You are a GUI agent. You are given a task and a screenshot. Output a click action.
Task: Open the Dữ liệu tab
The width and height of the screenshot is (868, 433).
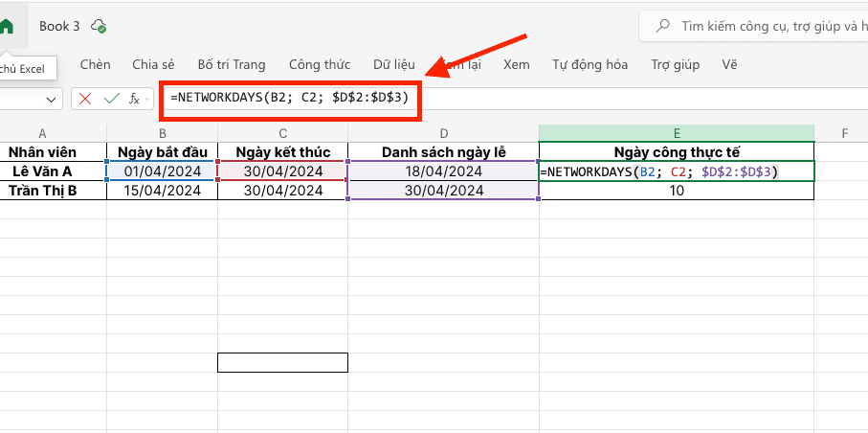pyautogui.click(x=394, y=65)
